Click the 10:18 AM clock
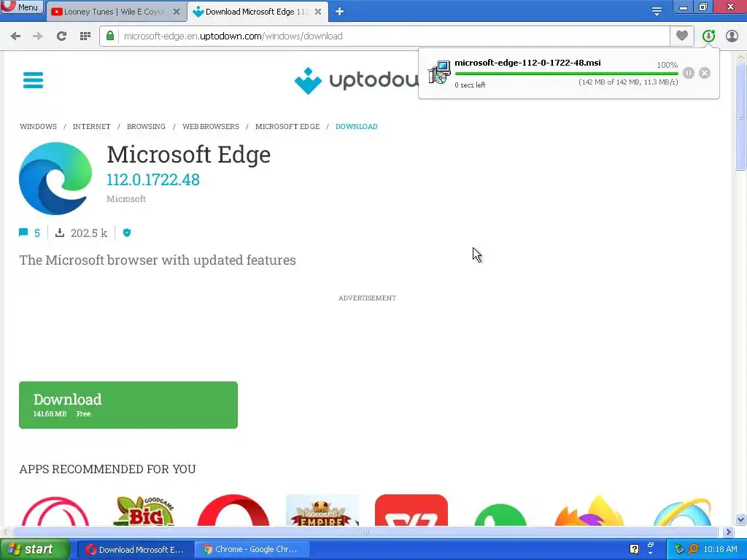 click(x=720, y=550)
